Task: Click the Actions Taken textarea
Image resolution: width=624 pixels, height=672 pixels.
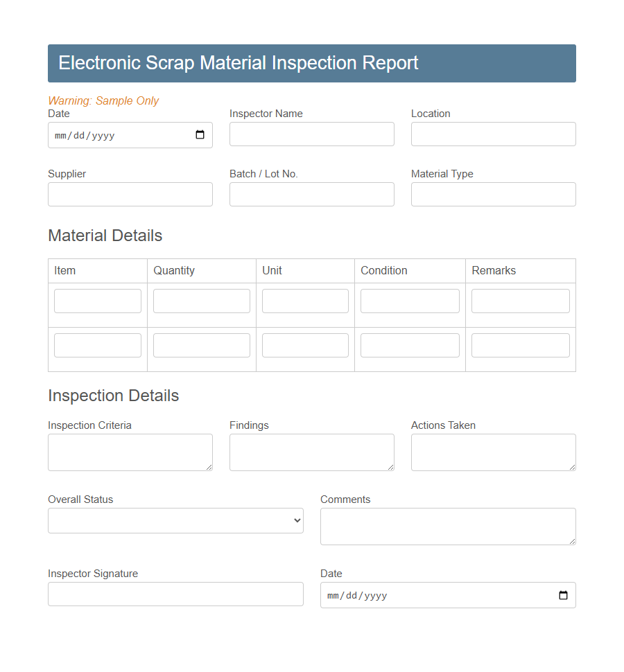Action: coord(493,451)
